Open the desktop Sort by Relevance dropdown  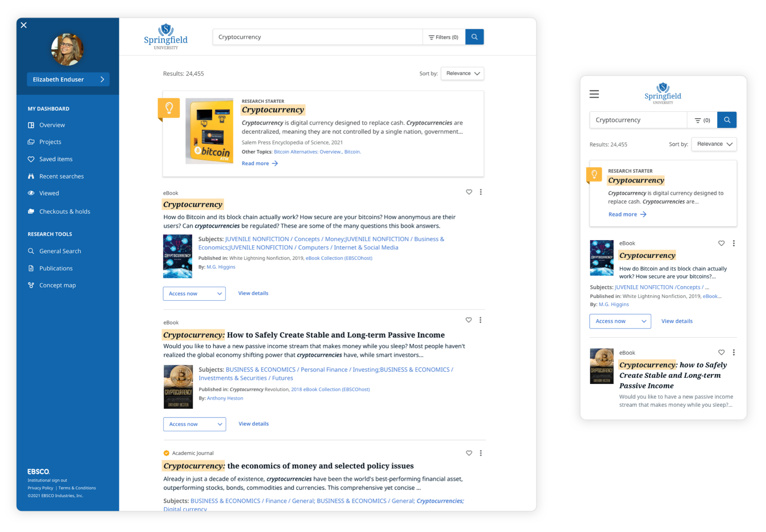(462, 73)
